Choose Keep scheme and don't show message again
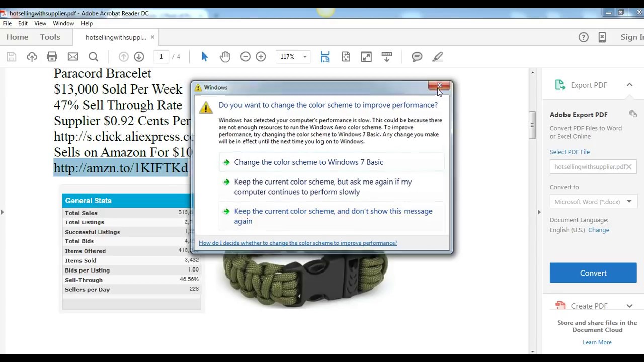Viewport: 644px width, 362px height. click(x=332, y=216)
